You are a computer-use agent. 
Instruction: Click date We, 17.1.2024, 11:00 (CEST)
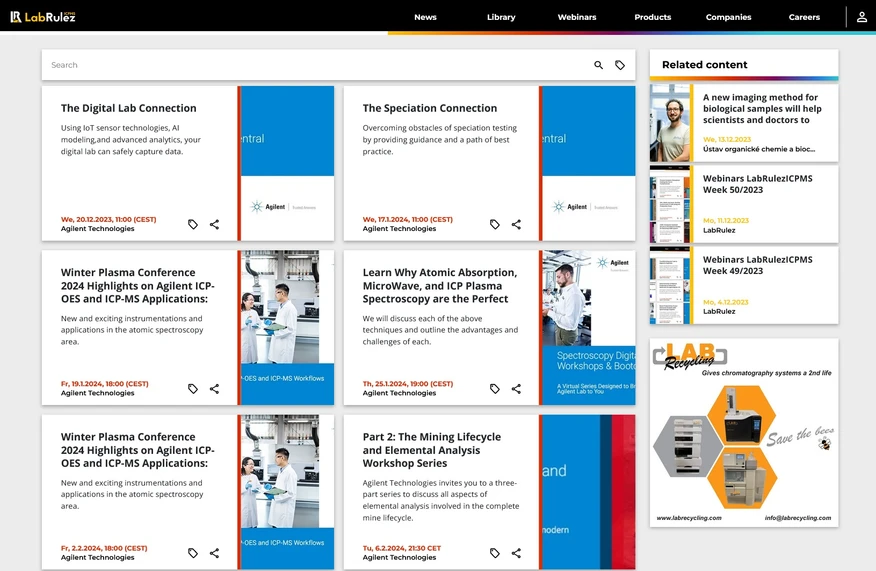coord(407,220)
